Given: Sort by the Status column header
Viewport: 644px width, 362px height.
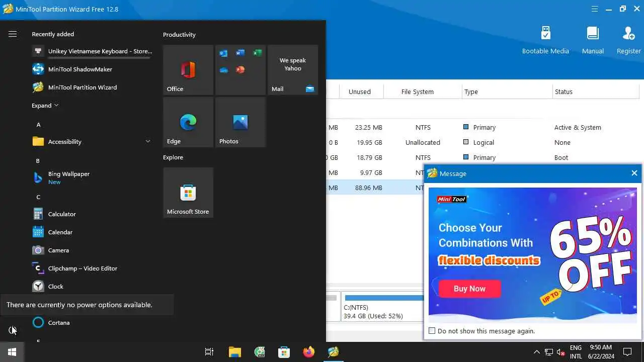Looking at the screenshot, I should pyautogui.click(x=596, y=92).
